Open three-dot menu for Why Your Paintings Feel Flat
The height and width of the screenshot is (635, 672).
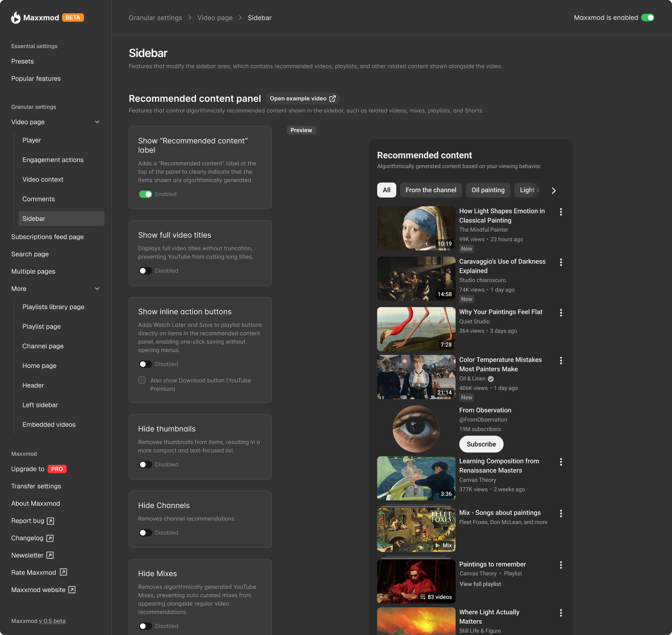[x=561, y=313]
